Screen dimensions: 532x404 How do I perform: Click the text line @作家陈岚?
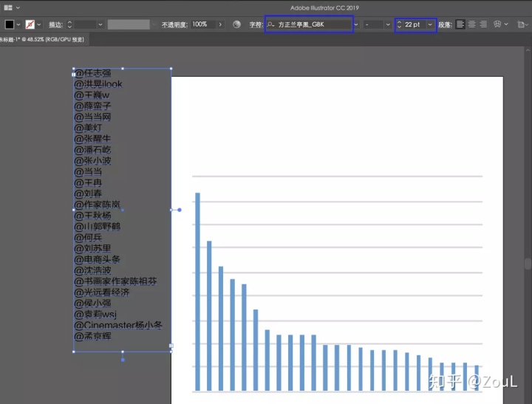coord(98,204)
